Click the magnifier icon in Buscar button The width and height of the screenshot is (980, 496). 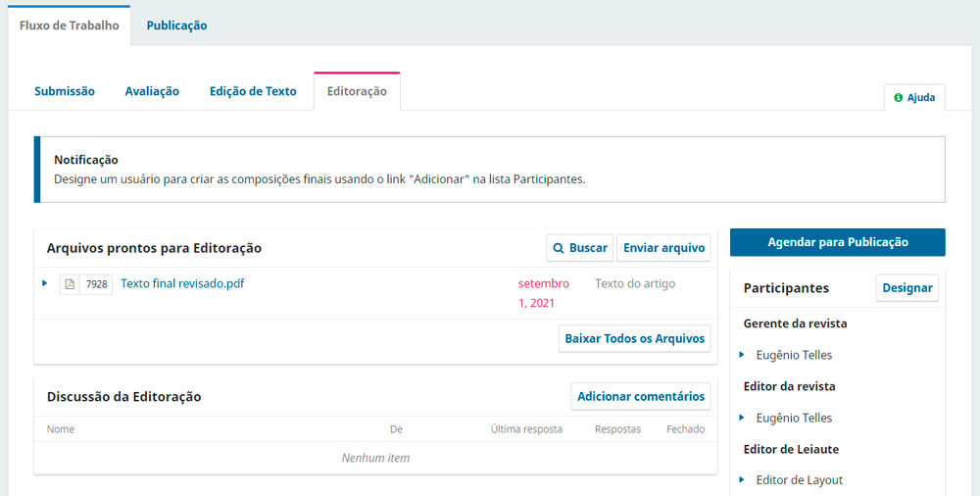point(559,248)
